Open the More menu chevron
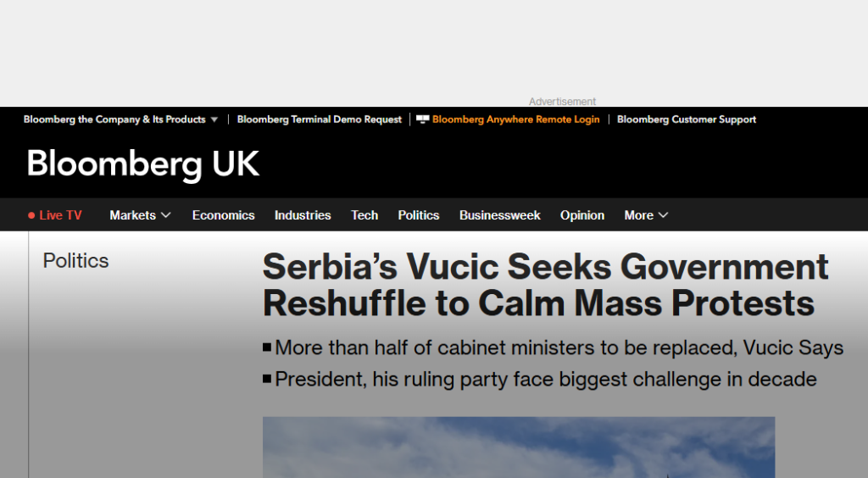The image size is (868, 478). pos(663,215)
